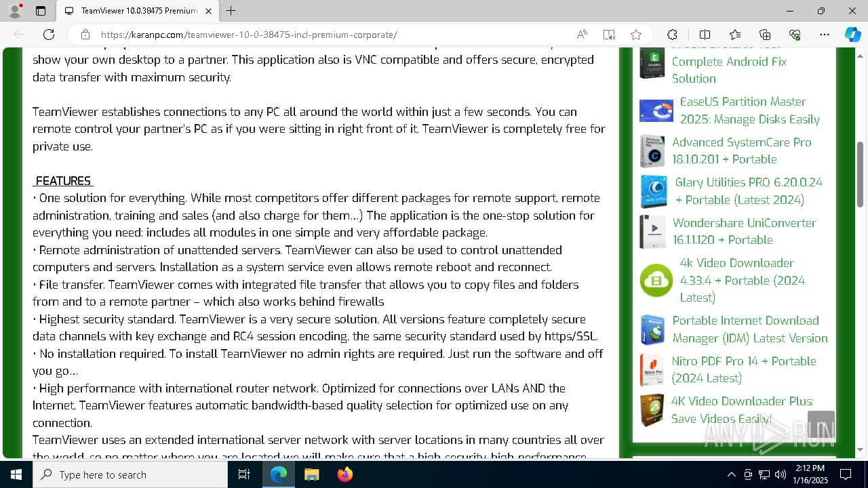Open Nitro PDF Pro 14 link
The width and height of the screenshot is (868, 488).
pyautogui.click(x=743, y=369)
